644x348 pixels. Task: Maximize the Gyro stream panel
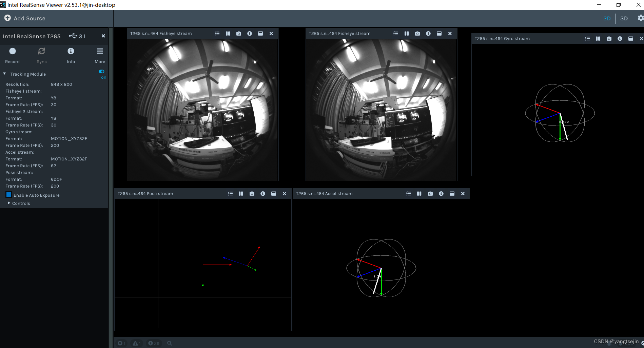pos(631,39)
